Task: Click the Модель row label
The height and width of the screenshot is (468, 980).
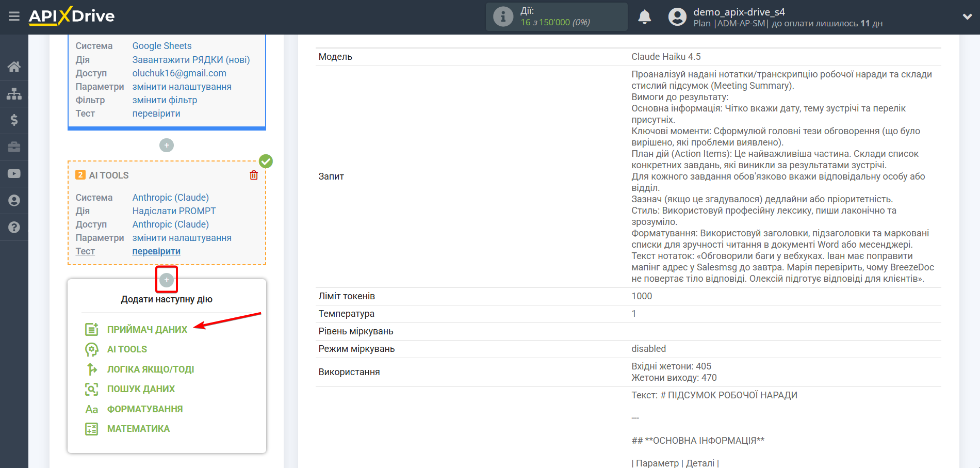Action: [x=335, y=57]
